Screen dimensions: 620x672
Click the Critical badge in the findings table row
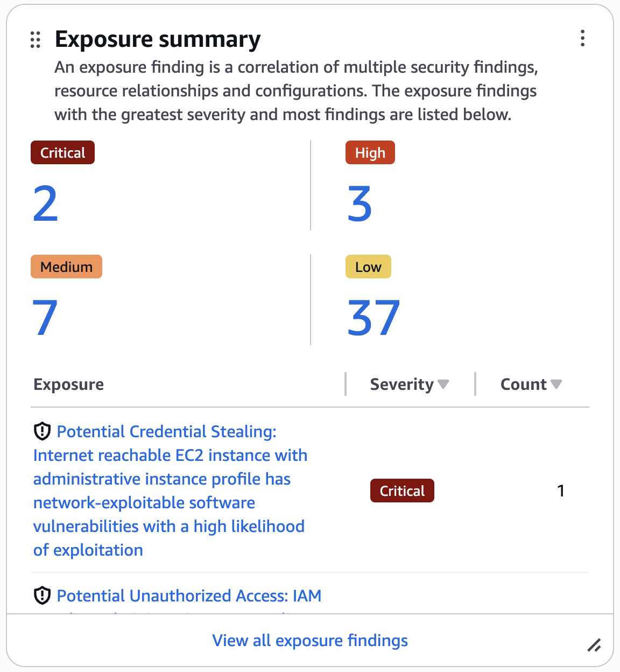[x=402, y=491]
